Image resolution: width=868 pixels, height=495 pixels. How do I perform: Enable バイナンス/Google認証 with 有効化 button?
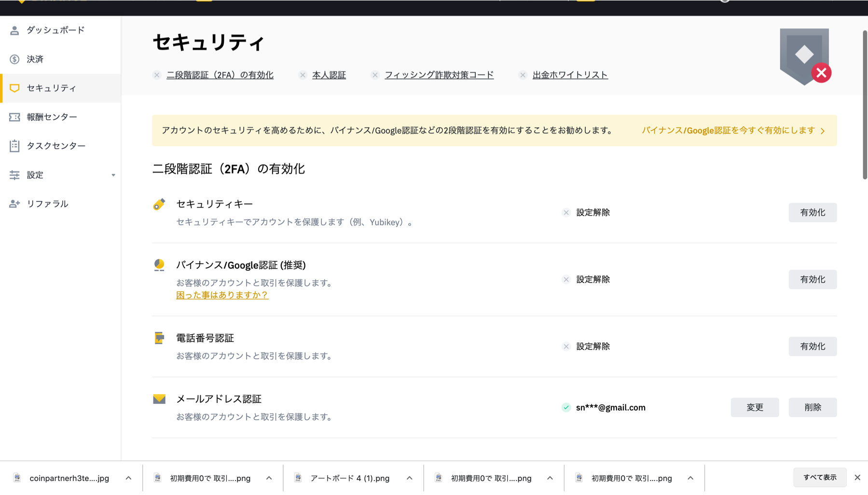coord(813,280)
